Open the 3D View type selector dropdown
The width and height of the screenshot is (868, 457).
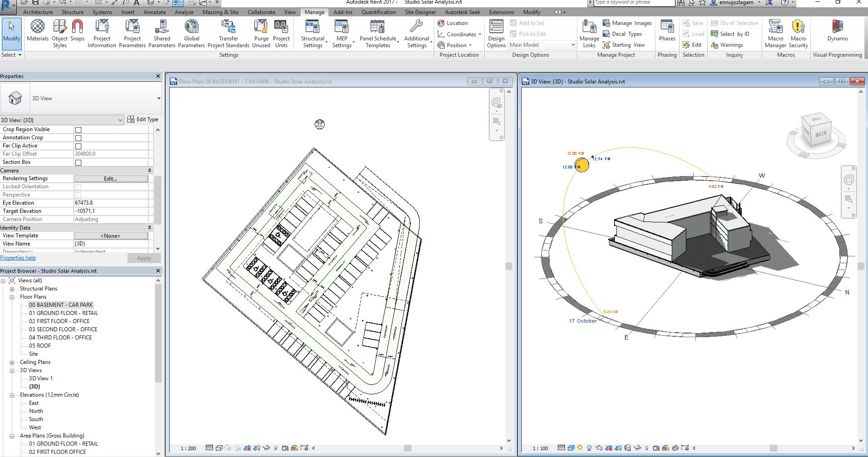coord(120,120)
